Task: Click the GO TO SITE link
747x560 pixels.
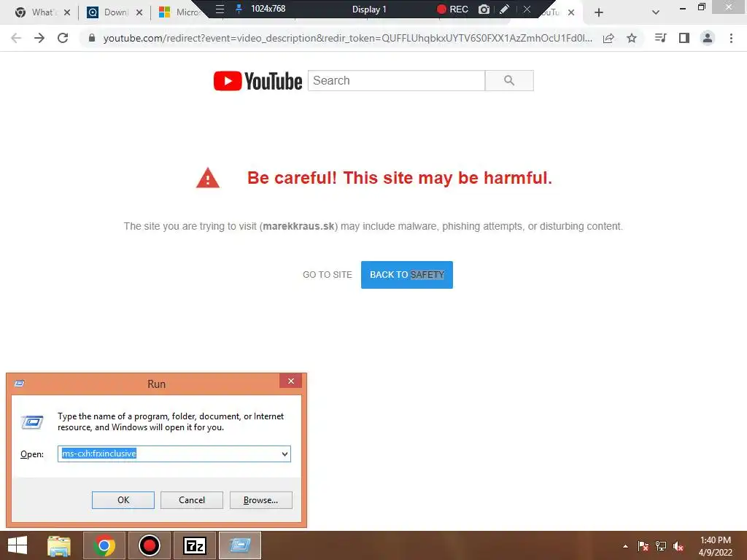Action: tap(328, 275)
